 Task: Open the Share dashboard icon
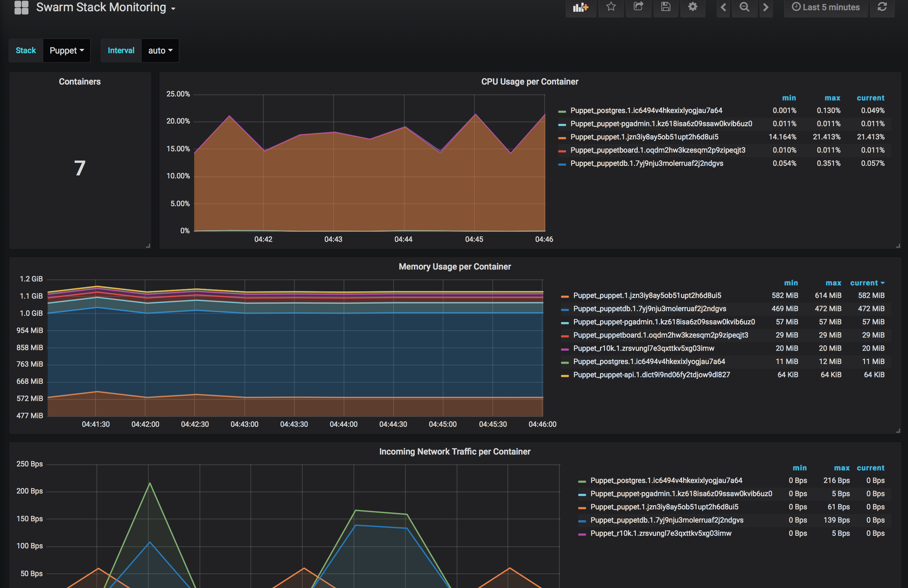pos(638,7)
